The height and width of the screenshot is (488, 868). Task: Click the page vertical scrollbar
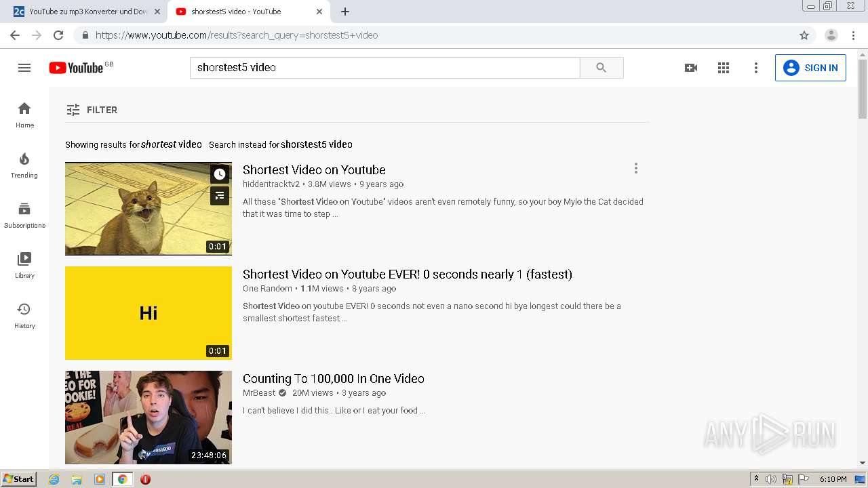click(x=863, y=88)
